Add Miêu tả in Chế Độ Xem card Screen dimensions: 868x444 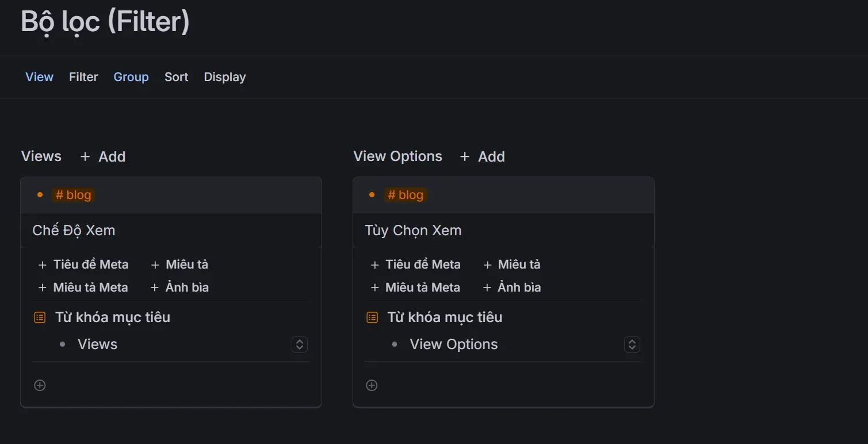(x=179, y=265)
